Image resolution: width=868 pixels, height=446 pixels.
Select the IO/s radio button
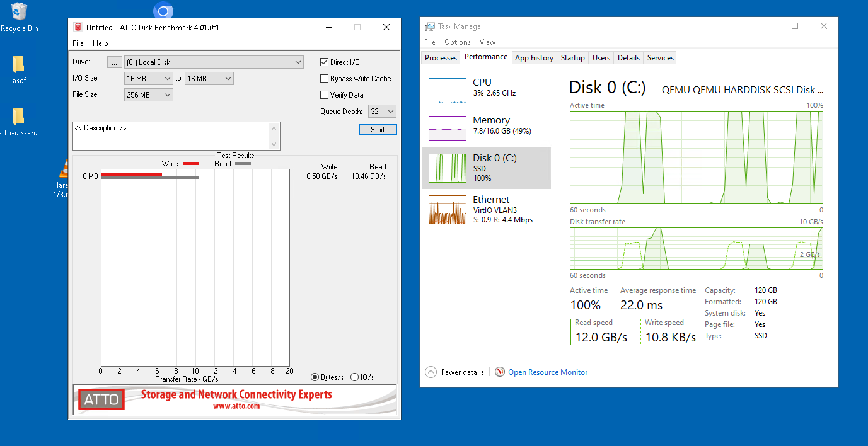354,377
